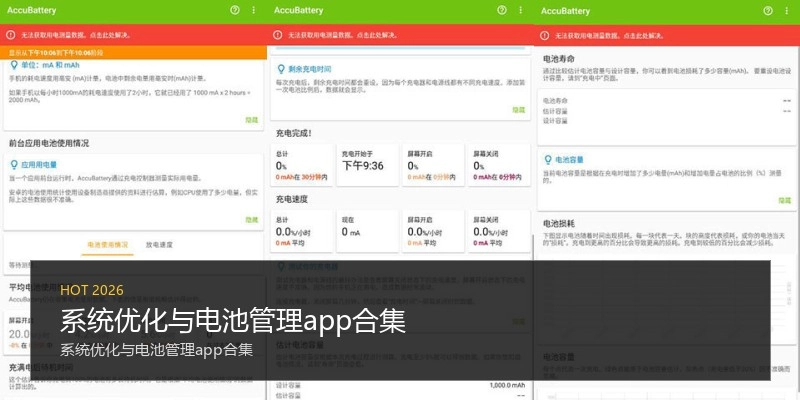Open overflow menu in right AccuBattery screenshot
800x400 pixels.
(787, 11)
